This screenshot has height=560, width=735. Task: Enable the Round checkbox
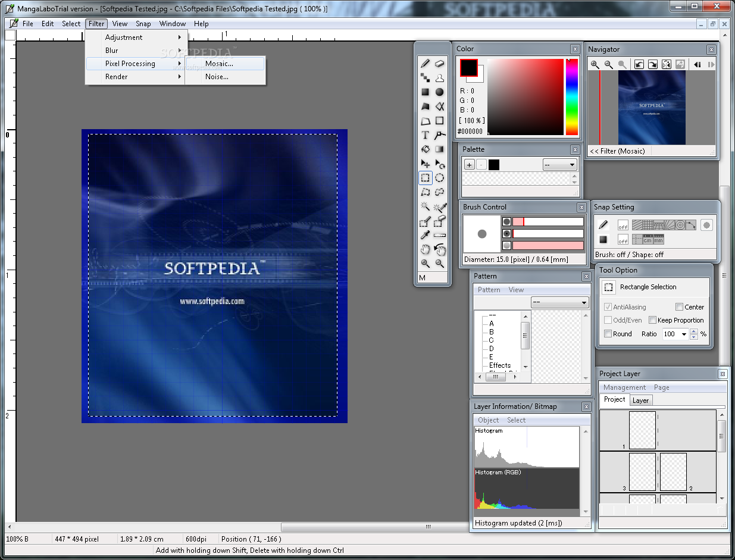coord(608,334)
